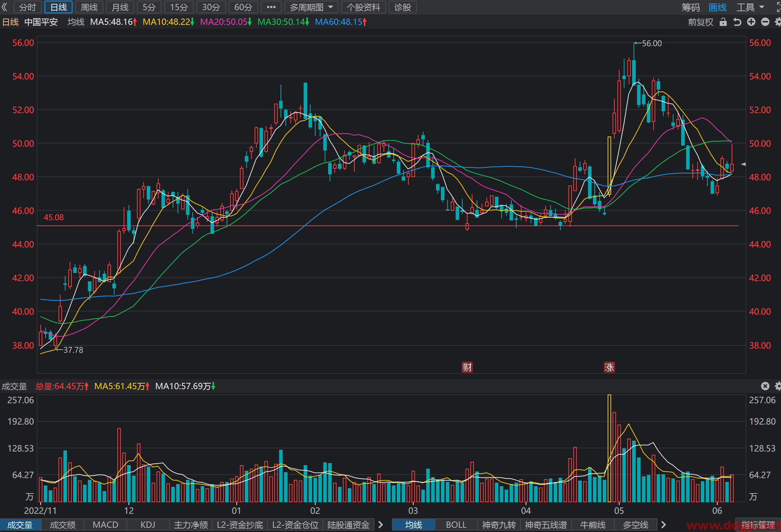Click the 56.00 high price annotation
This screenshot has width=781, height=532.
(648, 43)
